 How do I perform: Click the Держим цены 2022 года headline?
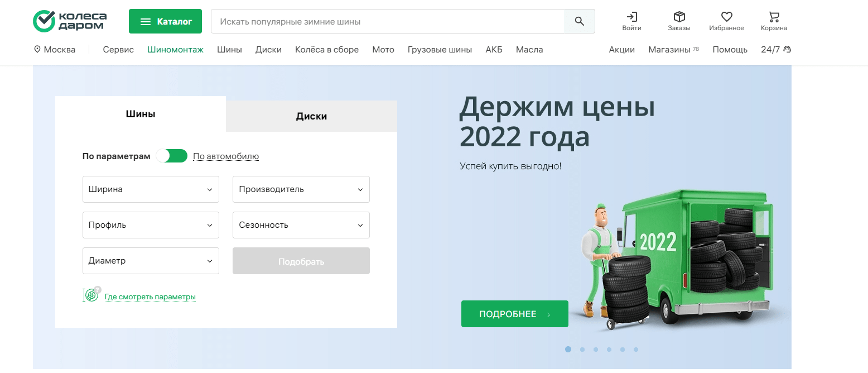coord(557,122)
